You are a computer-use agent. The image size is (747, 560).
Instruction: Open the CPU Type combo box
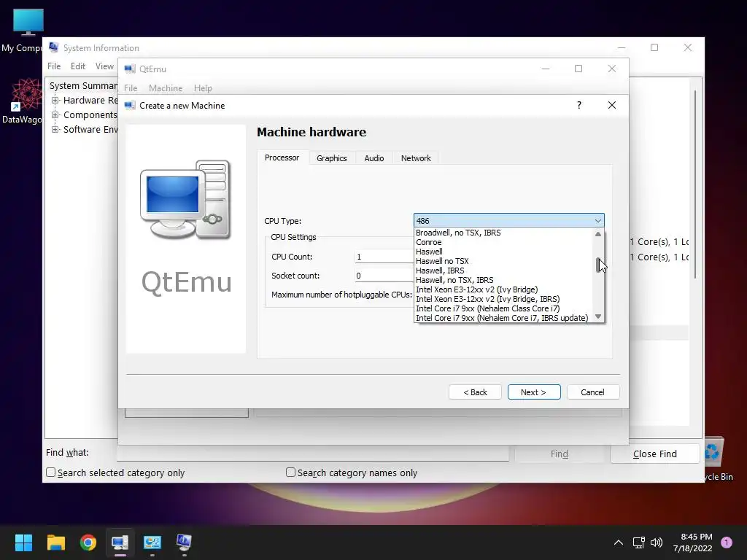(508, 220)
